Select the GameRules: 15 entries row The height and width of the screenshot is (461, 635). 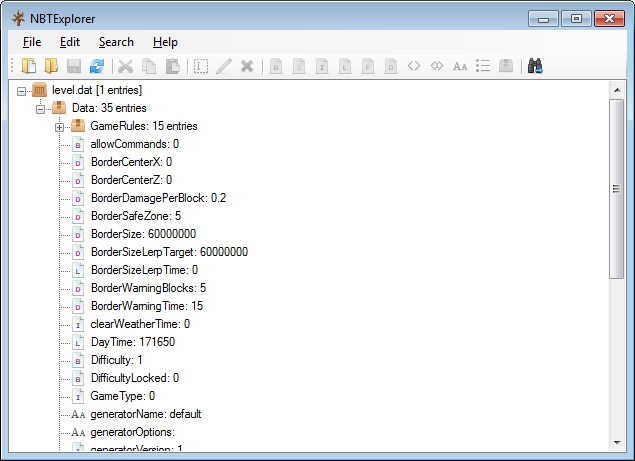point(144,126)
